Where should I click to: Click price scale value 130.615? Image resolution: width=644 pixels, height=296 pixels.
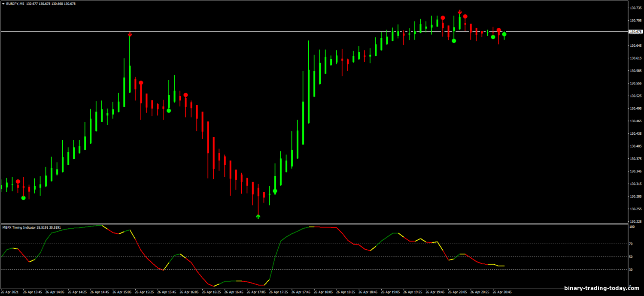click(636, 58)
